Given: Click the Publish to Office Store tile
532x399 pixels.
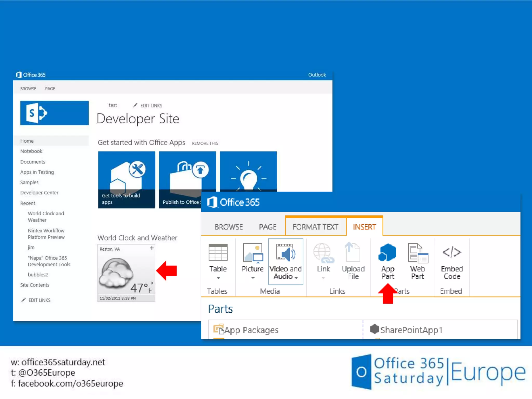Looking at the screenshot, I should coord(182,177).
